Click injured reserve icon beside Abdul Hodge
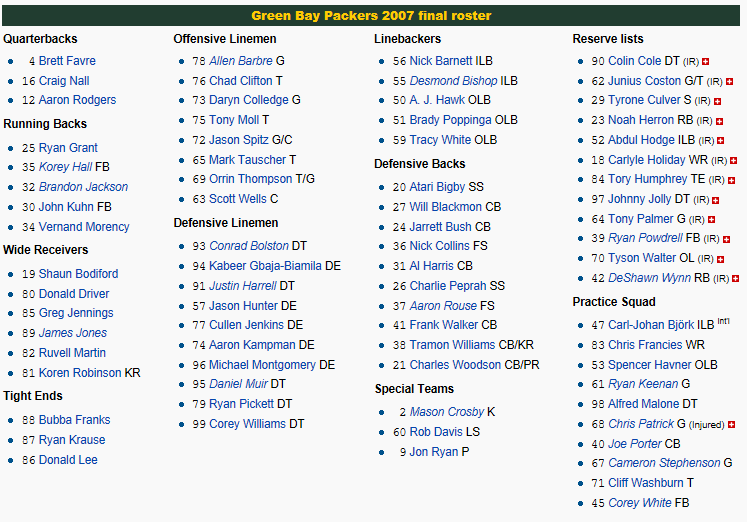Screen dimensions: 747x522 point(721,141)
